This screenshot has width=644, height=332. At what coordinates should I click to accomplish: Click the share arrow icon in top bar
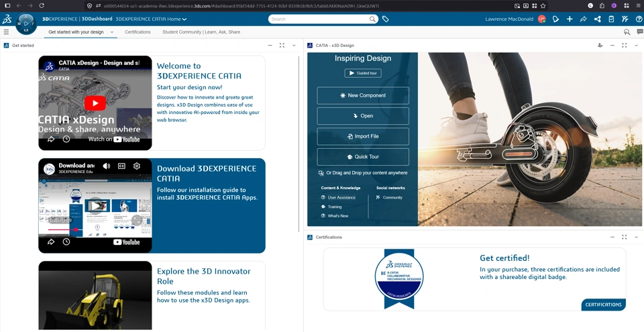click(x=583, y=19)
